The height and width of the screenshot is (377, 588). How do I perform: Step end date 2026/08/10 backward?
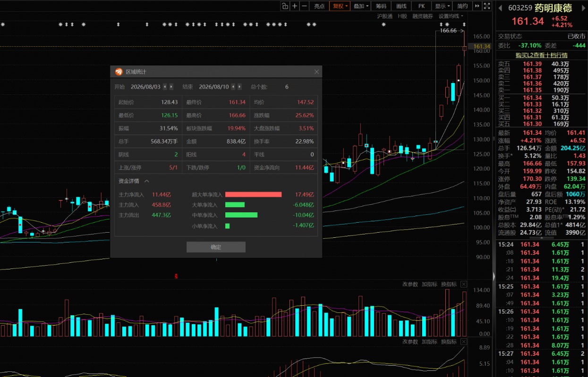pyautogui.click(x=233, y=87)
